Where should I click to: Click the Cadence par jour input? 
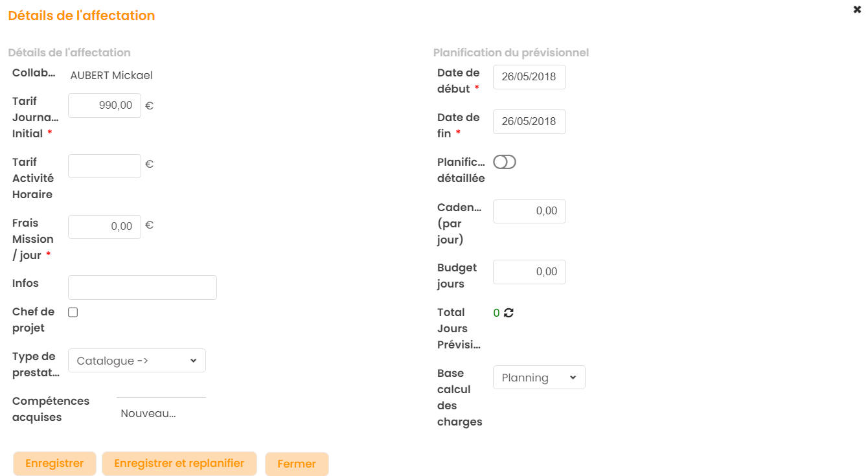click(x=529, y=211)
